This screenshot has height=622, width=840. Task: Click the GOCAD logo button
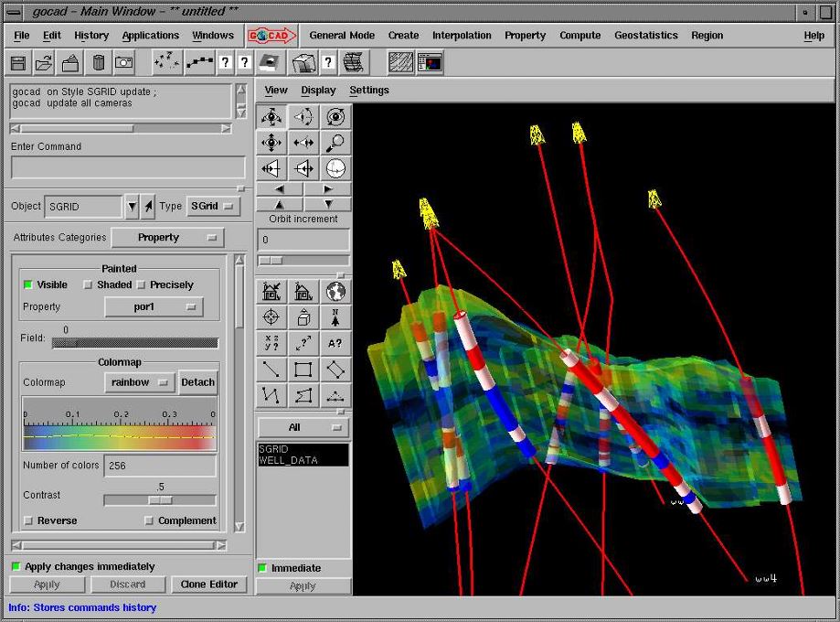(x=271, y=36)
